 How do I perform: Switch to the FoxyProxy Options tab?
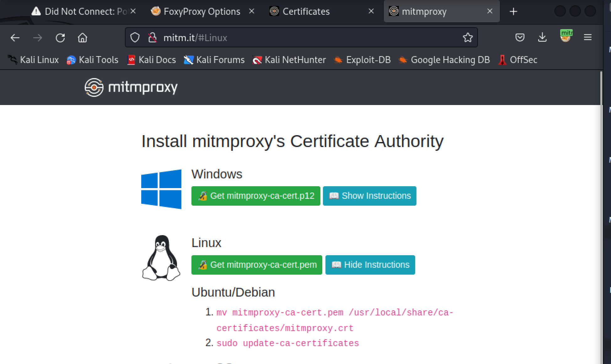pos(201,12)
